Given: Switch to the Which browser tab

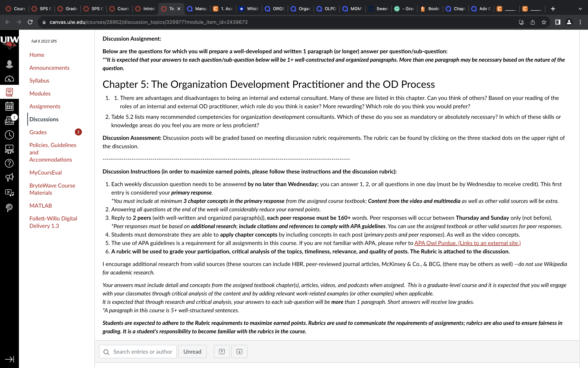Looking at the screenshot, I should [x=249, y=9].
